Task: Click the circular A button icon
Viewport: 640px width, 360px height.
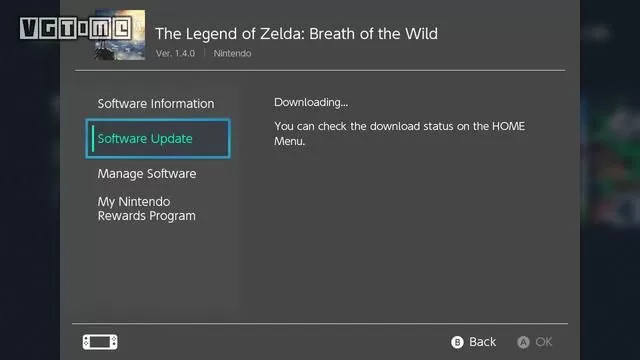Action: pyautogui.click(x=523, y=342)
